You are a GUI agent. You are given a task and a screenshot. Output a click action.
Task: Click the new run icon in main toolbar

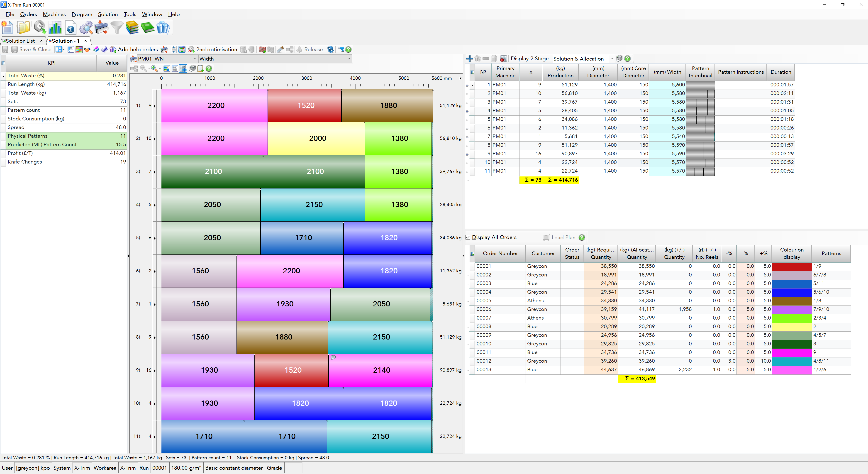point(7,27)
